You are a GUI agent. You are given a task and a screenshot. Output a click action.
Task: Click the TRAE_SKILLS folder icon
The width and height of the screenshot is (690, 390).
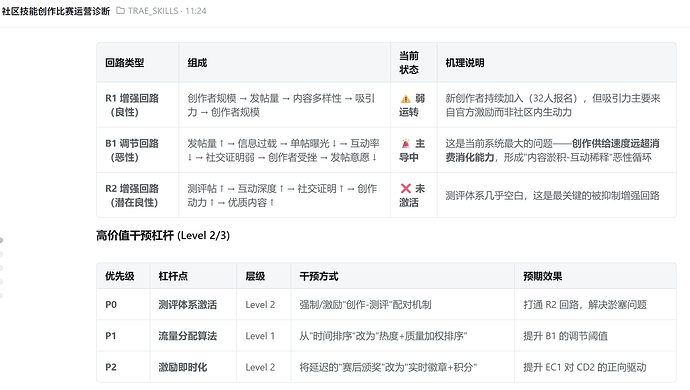pyautogui.click(x=120, y=11)
